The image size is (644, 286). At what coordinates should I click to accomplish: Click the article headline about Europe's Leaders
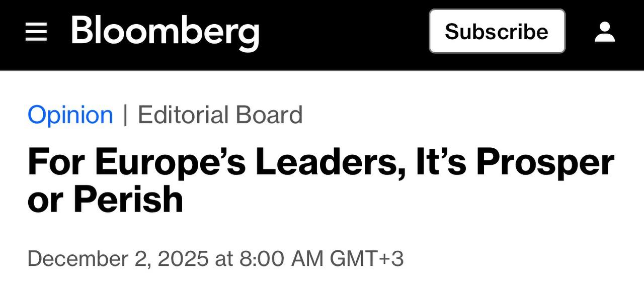point(321,180)
